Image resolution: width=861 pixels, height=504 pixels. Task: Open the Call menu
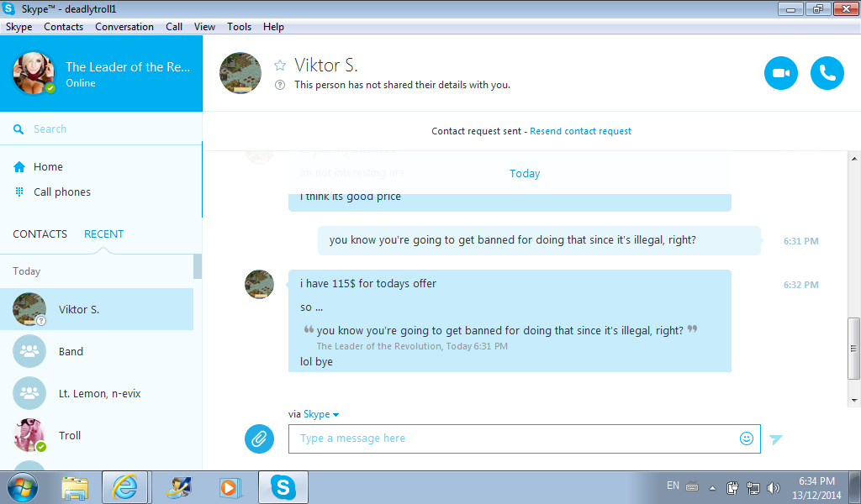174,27
